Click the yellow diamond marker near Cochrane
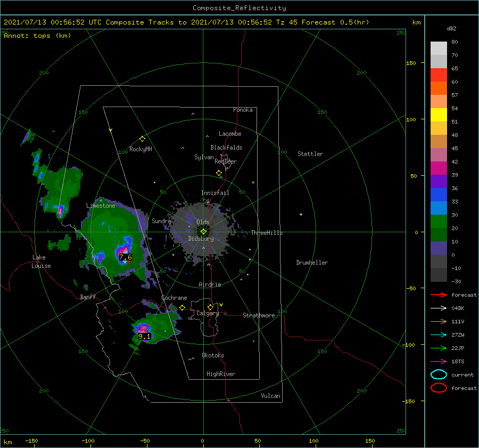The height and width of the screenshot is (448, 479). pos(183,308)
